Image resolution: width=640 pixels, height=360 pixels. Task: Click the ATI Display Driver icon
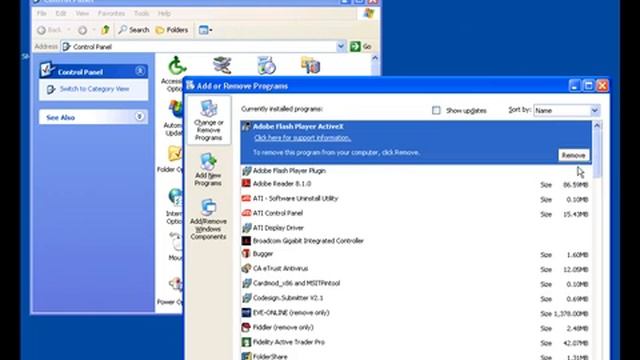click(246, 228)
